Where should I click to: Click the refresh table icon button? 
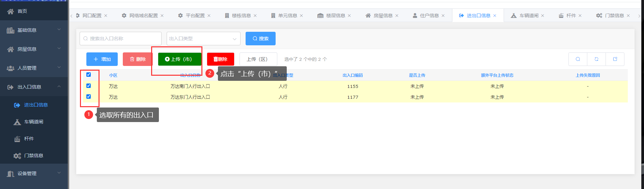(x=596, y=59)
